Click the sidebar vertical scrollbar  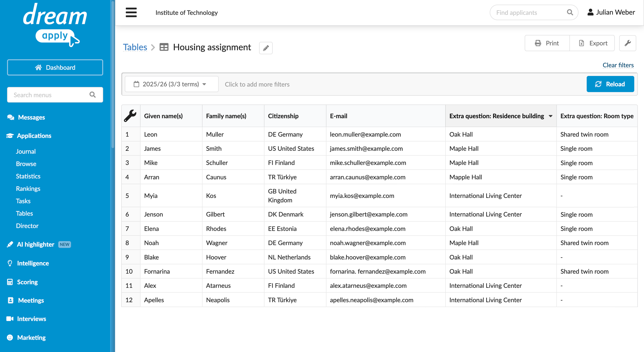(113, 75)
